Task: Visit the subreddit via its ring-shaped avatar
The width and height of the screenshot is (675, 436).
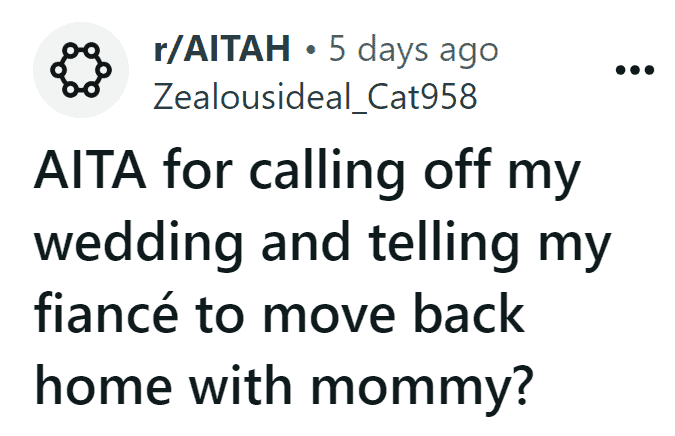Action: [x=81, y=70]
